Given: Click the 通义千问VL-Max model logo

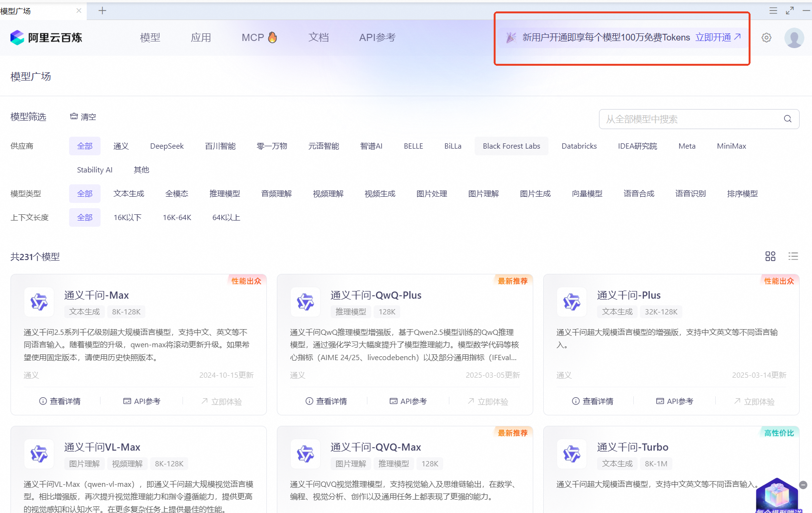Looking at the screenshot, I should (39, 454).
